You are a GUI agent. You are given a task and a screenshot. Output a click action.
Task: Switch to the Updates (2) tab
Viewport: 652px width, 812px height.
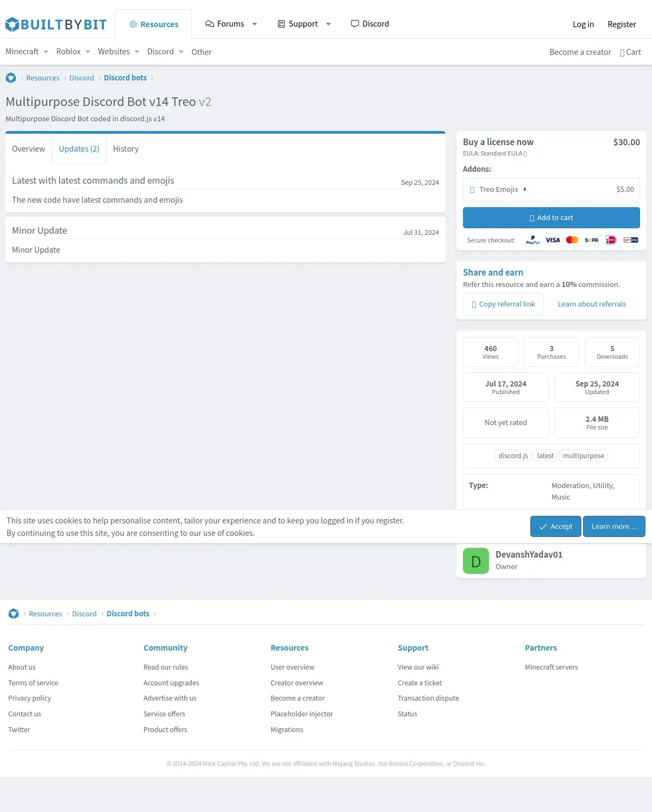click(79, 149)
